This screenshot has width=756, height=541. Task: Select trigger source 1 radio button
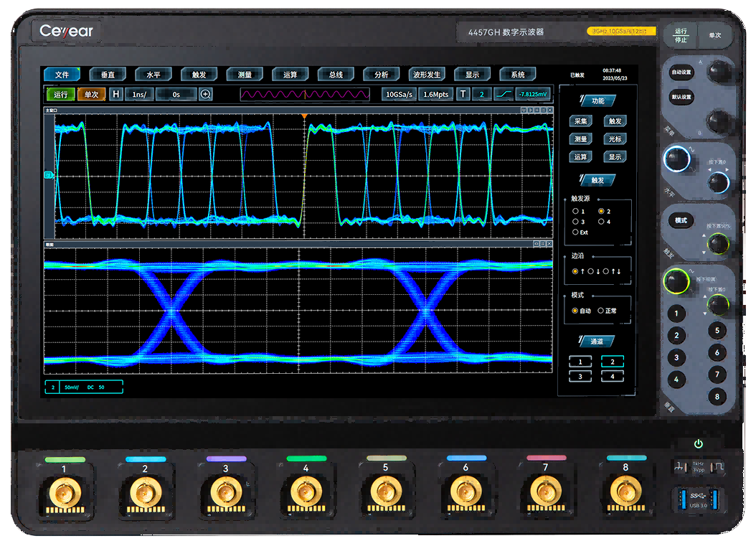click(x=576, y=212)
